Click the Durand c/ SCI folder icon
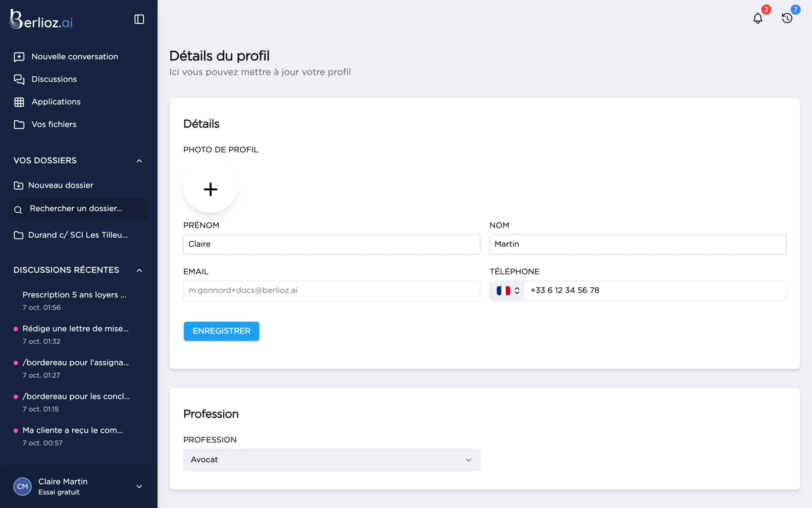Screen dimensions: 812x508 click(19, 235)
